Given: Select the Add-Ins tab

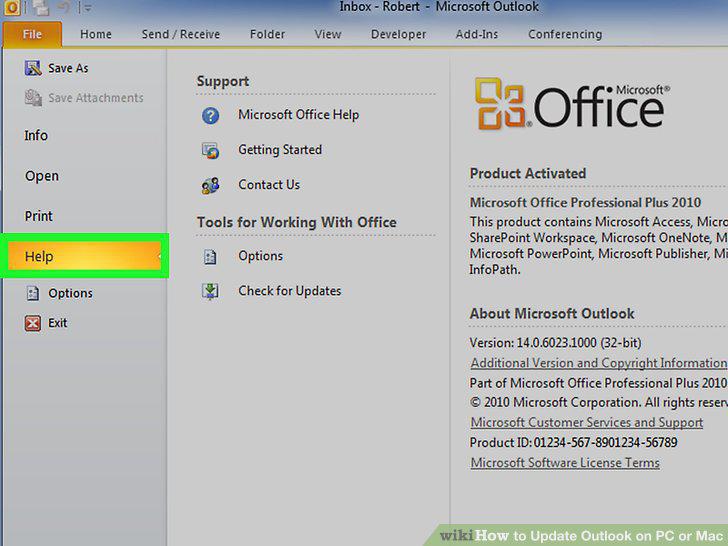Looking at the screenshot, I should [x=477, y=34].
